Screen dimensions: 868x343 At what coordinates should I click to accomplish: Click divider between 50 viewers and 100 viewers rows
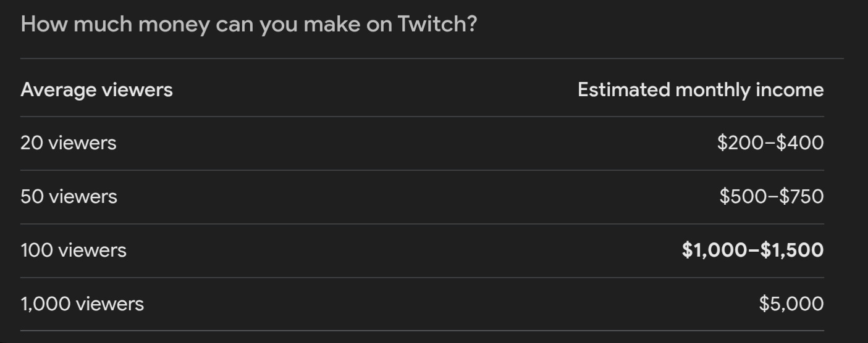421,224
